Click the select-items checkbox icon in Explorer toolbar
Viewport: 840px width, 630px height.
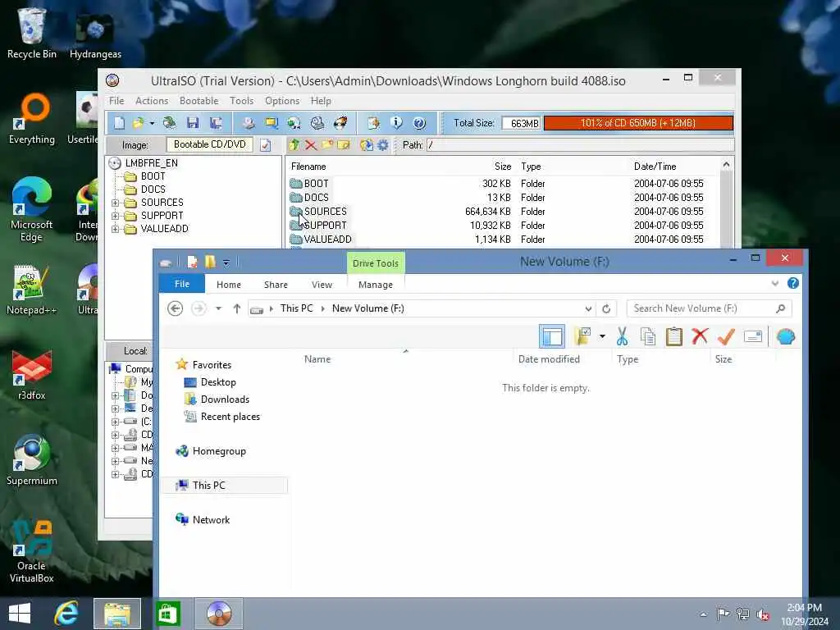582,337
